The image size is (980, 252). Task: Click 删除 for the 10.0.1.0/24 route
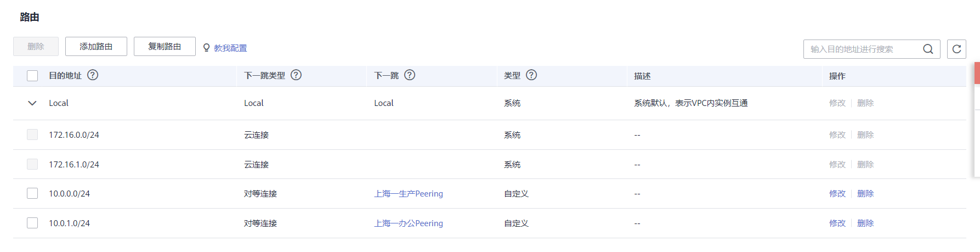click(x=865, y=223)
